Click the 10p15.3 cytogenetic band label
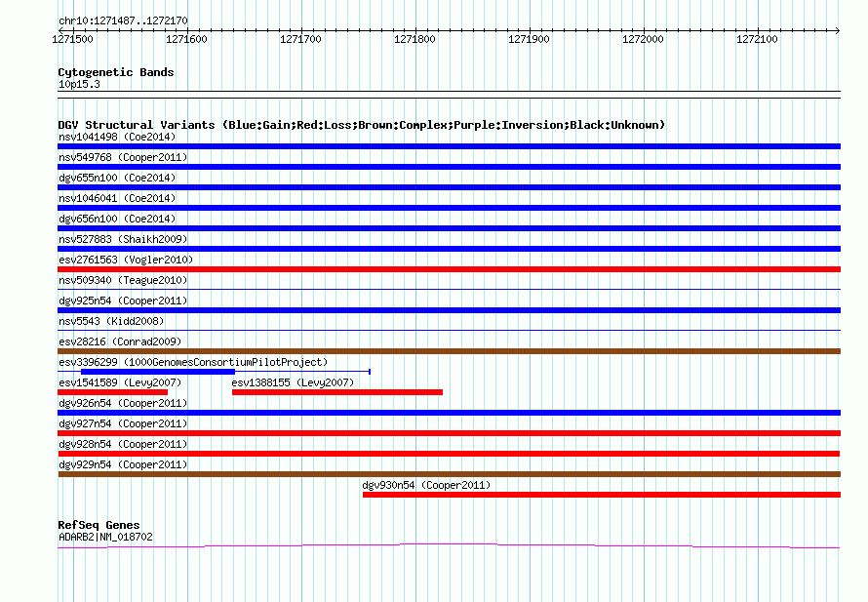 coord(79,84)
